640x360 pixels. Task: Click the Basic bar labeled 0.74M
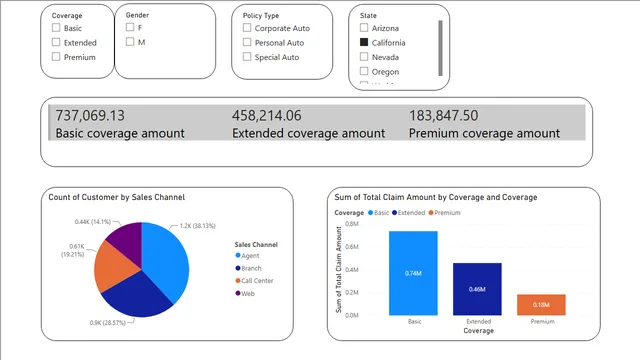pos(413,273)
